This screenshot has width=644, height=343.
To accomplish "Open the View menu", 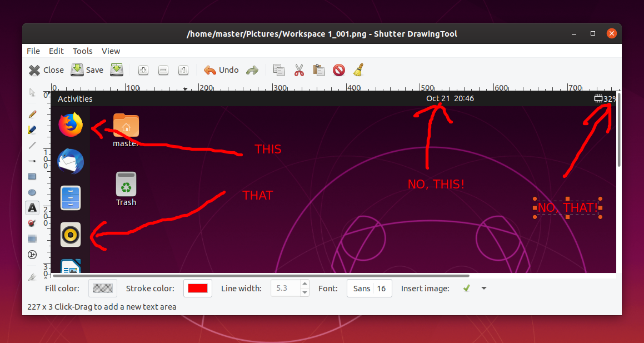I will coord(111,51).
